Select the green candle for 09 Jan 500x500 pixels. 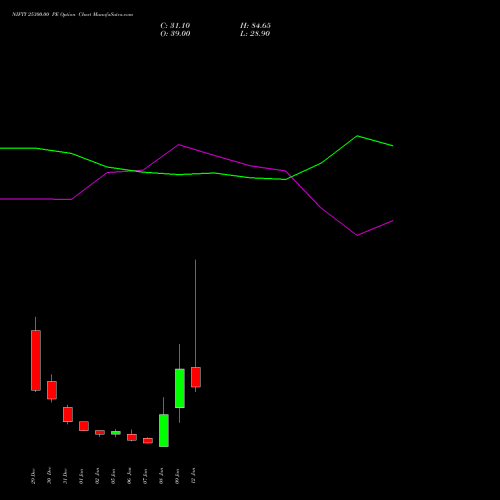coord(180,388)
